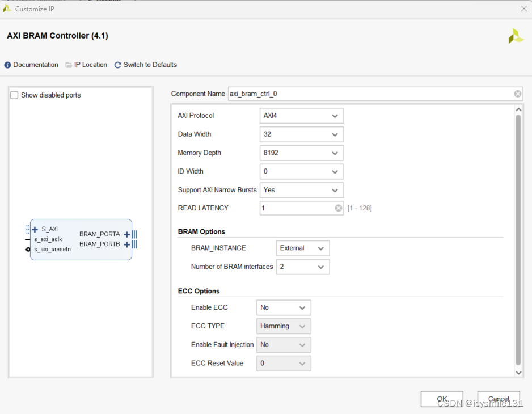Expand the BRAM_PORTB plus icon
The height and width of the screenshot is (414, 532).
(x=127, y=244)
